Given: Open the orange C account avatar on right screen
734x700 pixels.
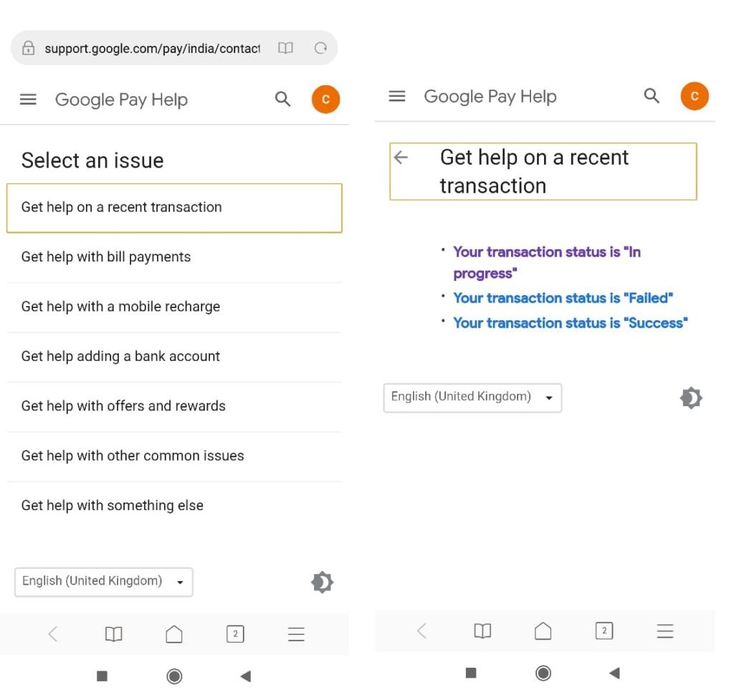Looking at the screenshot, I should pos(694,96).
